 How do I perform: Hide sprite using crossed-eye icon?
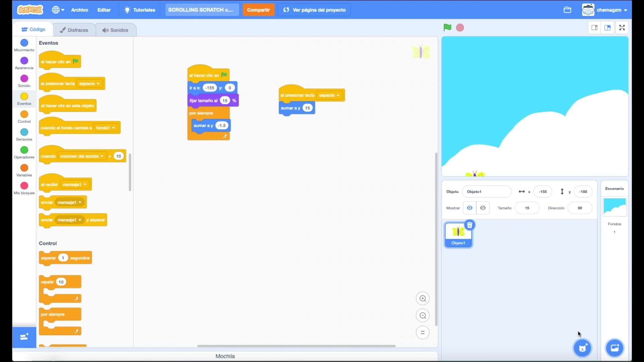point(483,208)
